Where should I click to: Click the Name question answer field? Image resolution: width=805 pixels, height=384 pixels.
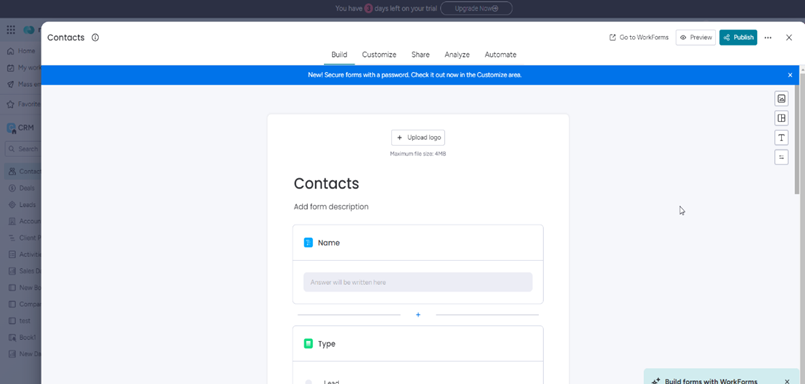point(418,282)
